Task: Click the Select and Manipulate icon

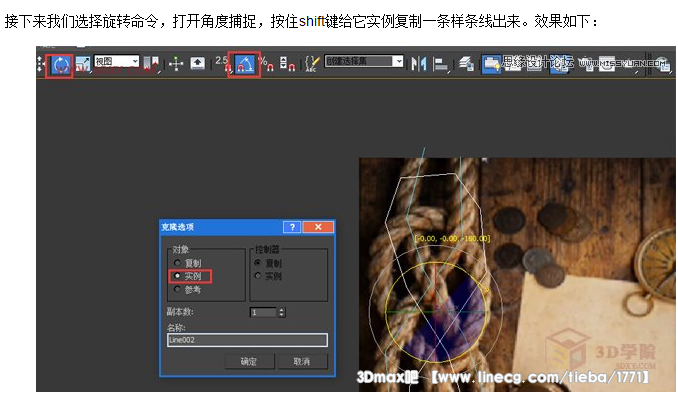Action: click(176, 64)
